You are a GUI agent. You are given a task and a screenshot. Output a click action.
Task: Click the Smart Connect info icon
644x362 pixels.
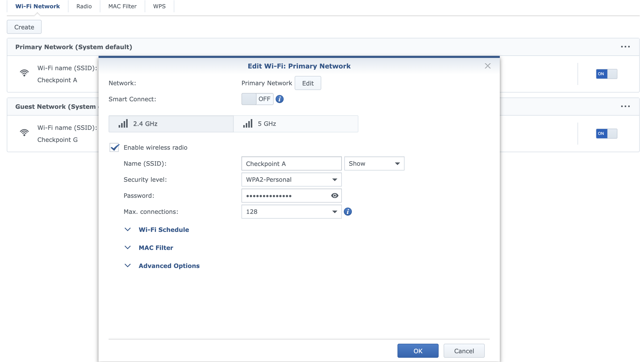click(279, 99)
